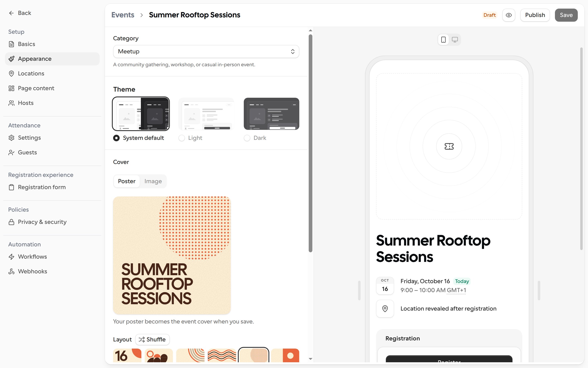Open Basics in the sidebar
The height and width of the screenshot is (368, 588).
[52, 44]
